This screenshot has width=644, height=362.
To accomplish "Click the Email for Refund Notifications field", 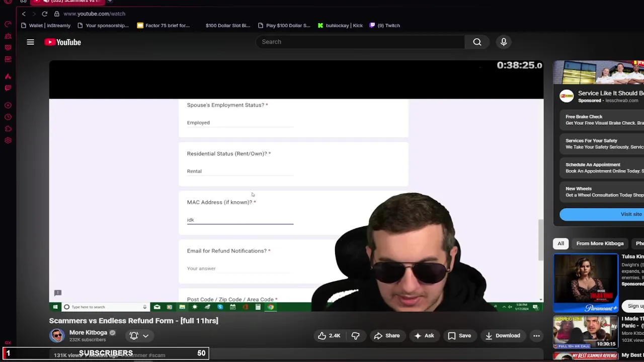I will tap(240, 268).
